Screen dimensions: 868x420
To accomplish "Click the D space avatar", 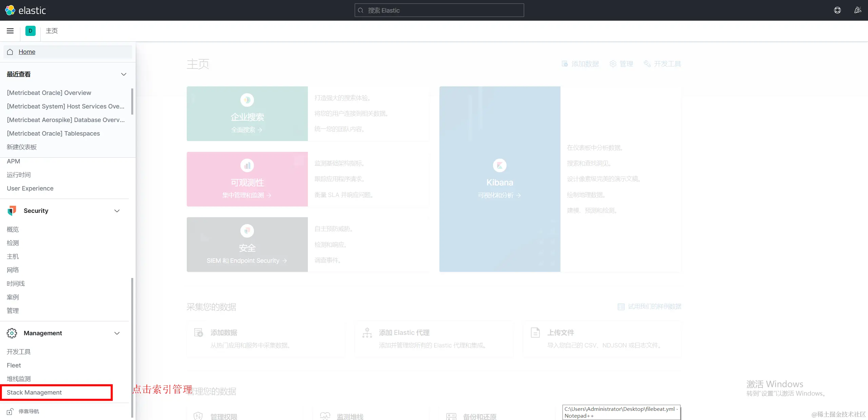I will click(30, 31).
